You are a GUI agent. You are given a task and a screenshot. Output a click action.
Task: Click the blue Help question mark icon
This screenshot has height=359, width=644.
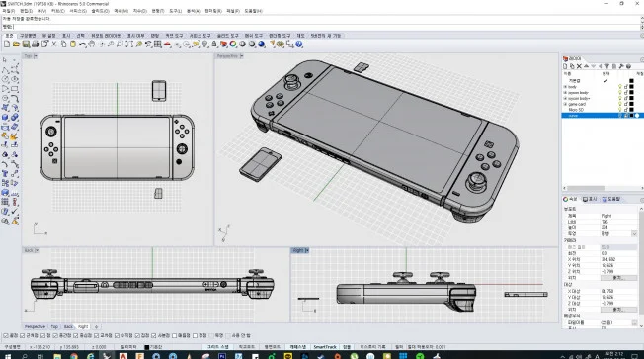(x=299, y=44)
